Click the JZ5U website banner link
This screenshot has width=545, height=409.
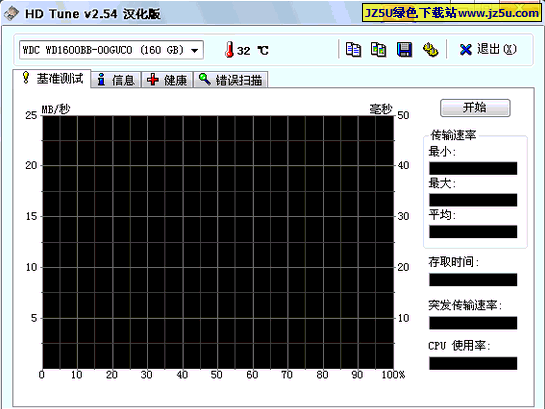452,13
